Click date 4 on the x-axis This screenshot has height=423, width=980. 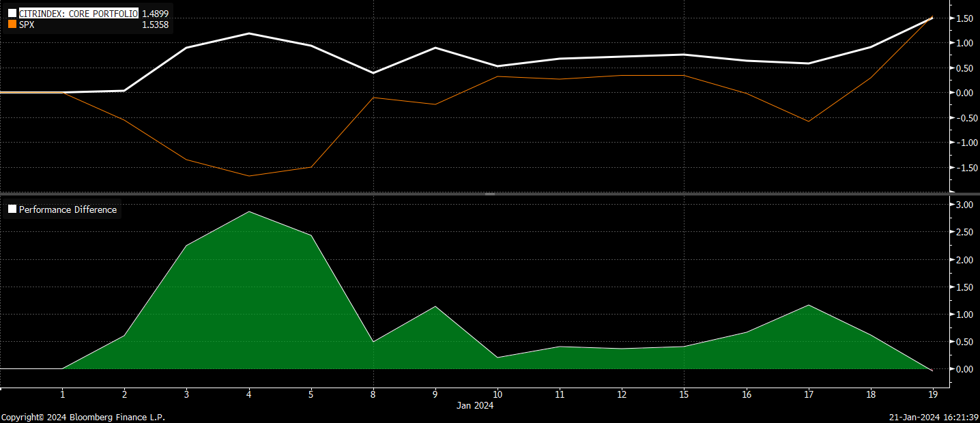tap(249, 394)
